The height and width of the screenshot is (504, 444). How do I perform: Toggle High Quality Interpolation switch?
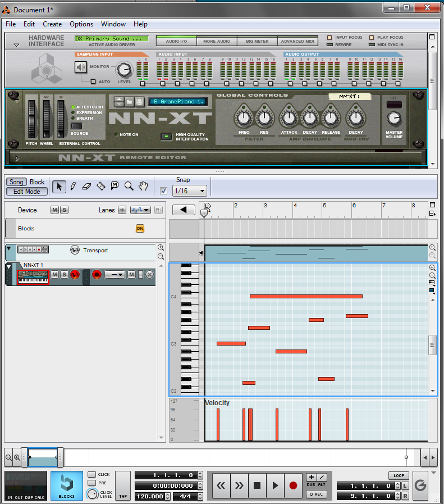click(166, 137)
